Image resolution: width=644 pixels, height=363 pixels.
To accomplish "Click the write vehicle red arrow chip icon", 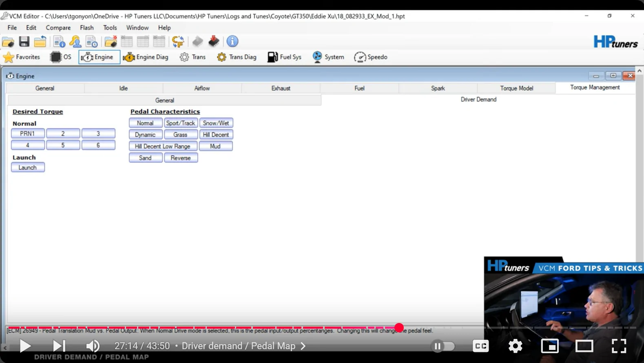I will (214, 42).
